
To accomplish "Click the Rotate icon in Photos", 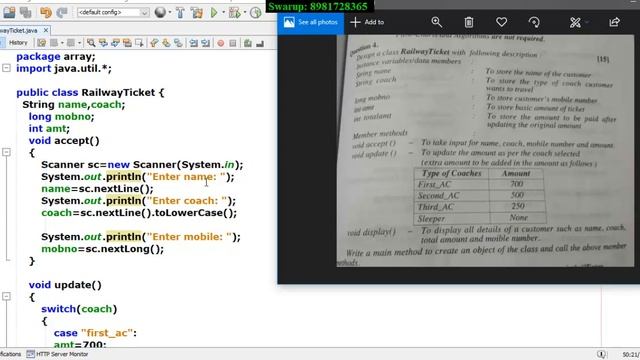I will point(534,22).
